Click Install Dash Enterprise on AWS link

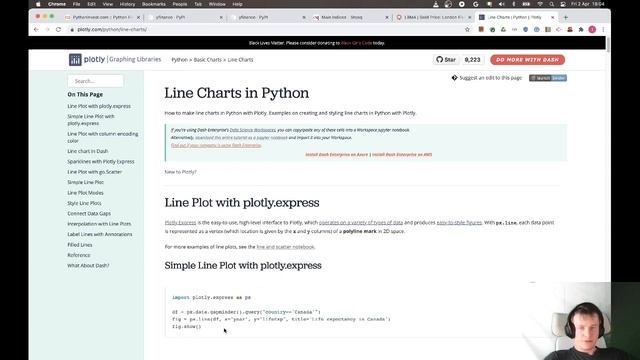[x=402, y=155]
